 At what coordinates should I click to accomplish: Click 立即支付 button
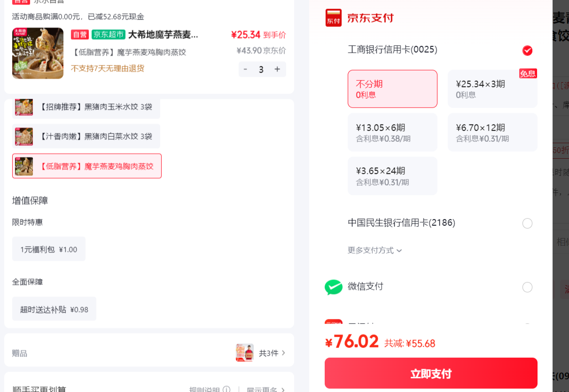[431, 373]
